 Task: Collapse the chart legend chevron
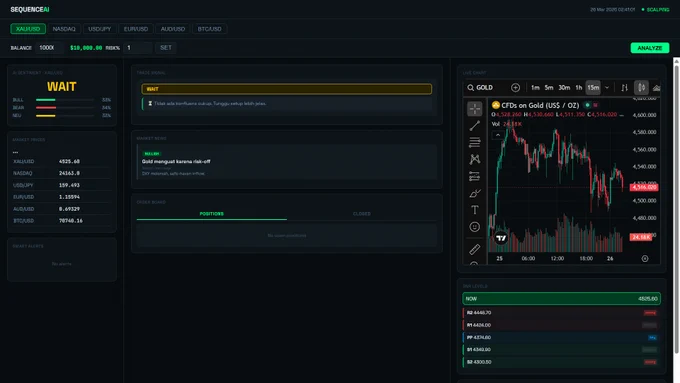coord(498,135)
